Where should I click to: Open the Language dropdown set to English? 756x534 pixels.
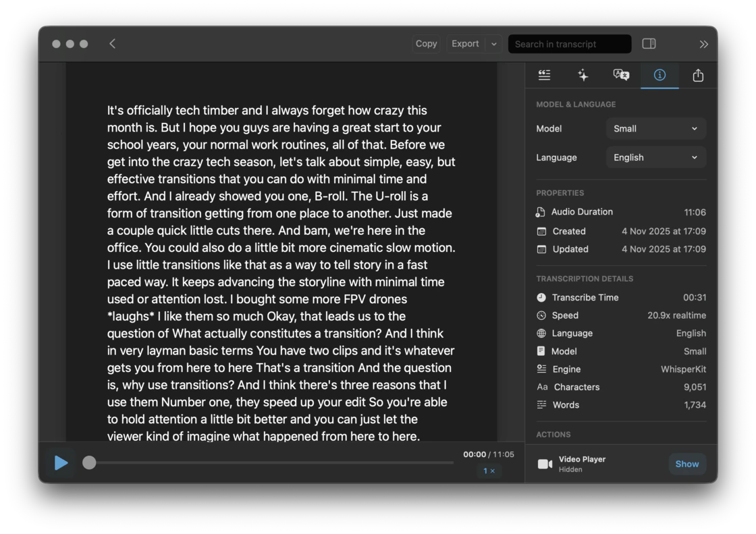655,157
